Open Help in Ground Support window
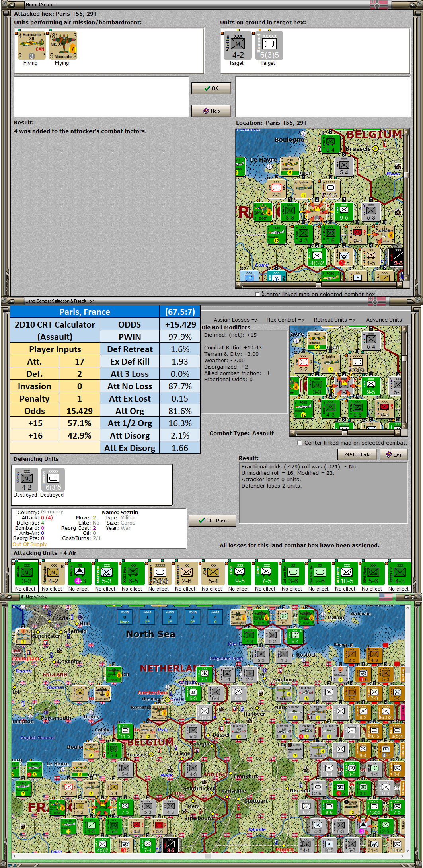Screen dimensions: 423x868 [211, 111]
